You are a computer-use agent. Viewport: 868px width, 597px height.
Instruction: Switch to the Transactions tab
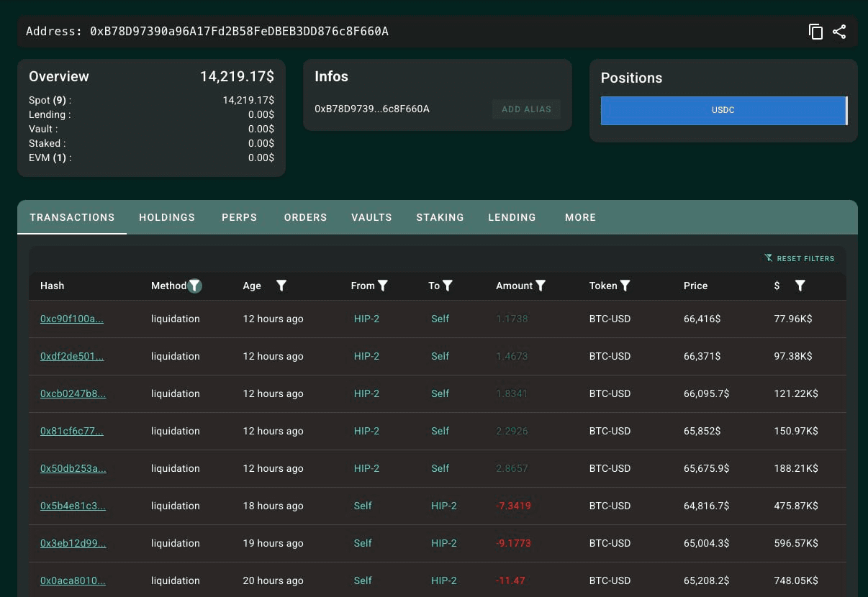[x=72, y=217]
